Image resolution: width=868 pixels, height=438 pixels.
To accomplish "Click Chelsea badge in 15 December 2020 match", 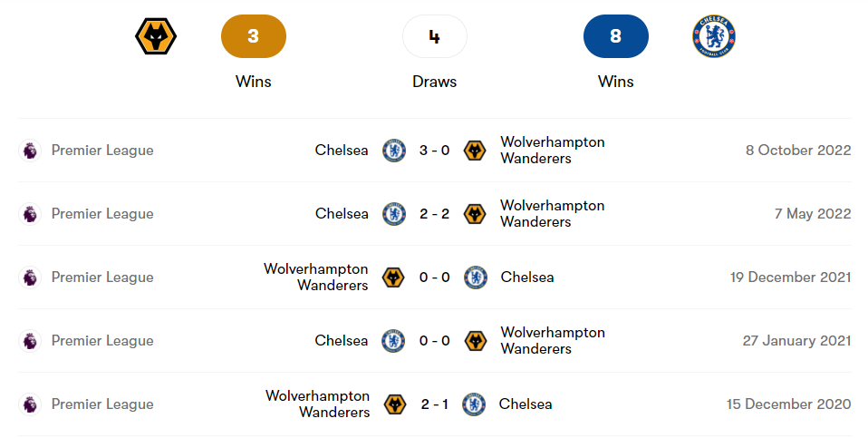I will 474,404.
